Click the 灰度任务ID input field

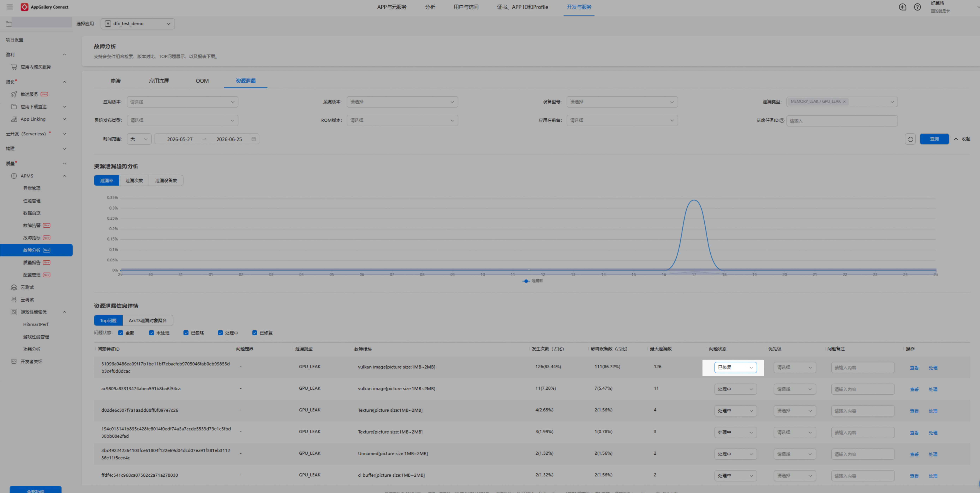[x=842, y=121]
